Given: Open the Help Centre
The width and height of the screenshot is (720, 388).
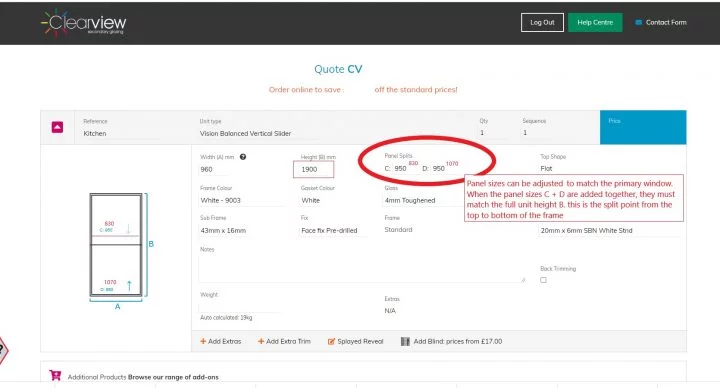Looking at the screenshot, I should tap(595, 22).
